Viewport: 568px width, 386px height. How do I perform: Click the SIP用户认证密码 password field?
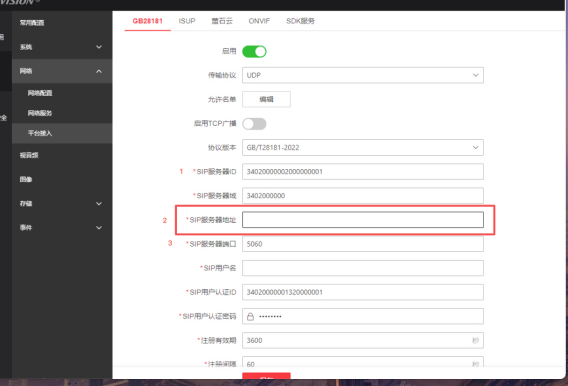363,316
